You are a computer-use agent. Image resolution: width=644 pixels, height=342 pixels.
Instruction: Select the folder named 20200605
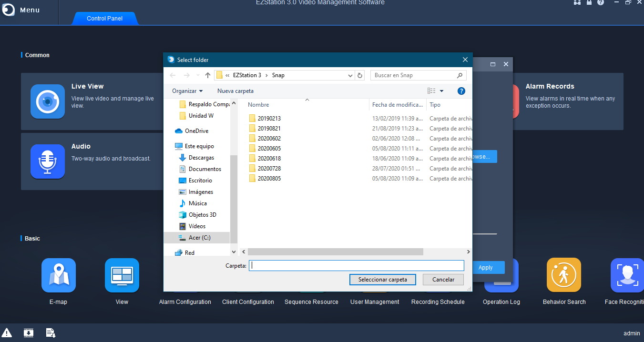(x=269, y=149)
